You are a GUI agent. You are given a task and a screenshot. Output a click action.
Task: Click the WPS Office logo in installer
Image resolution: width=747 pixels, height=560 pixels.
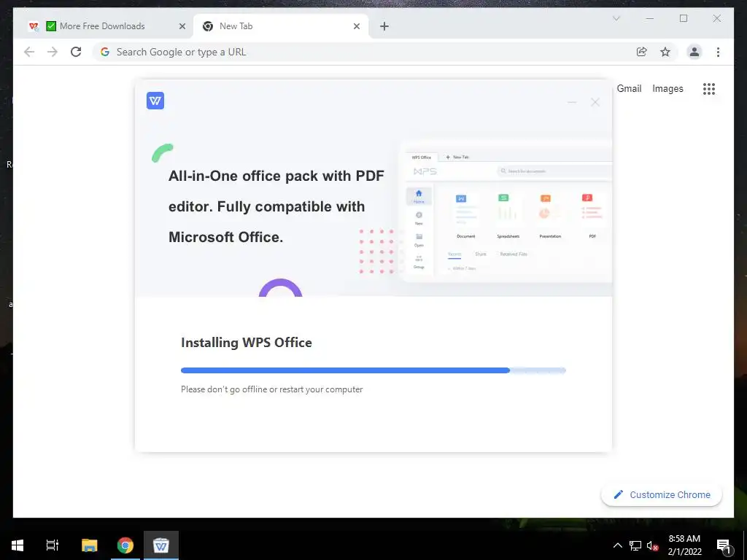pyautogui.click(x=155, y=101)
